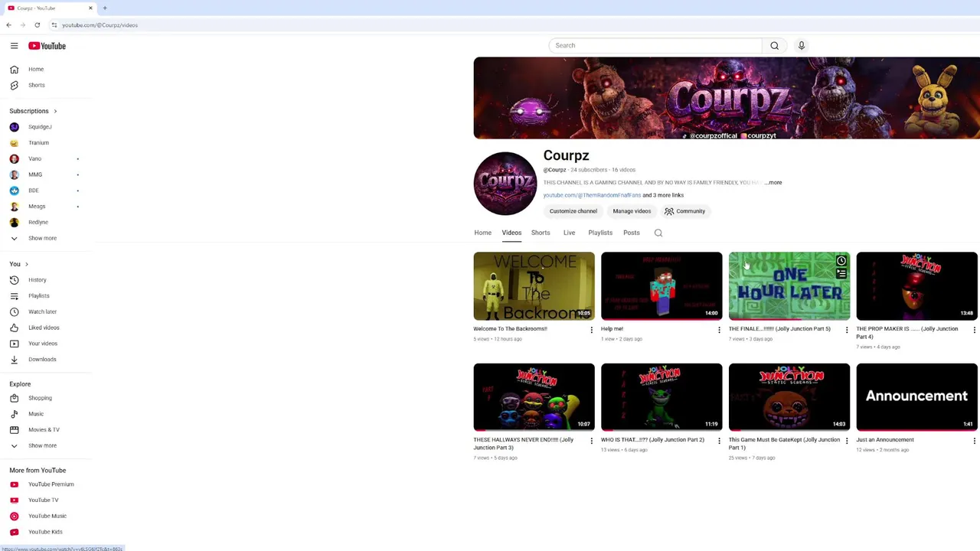980x551 pixels.
Task: Open options for Jolly Junction Part 1 video
Action: (x=846, y=441)
